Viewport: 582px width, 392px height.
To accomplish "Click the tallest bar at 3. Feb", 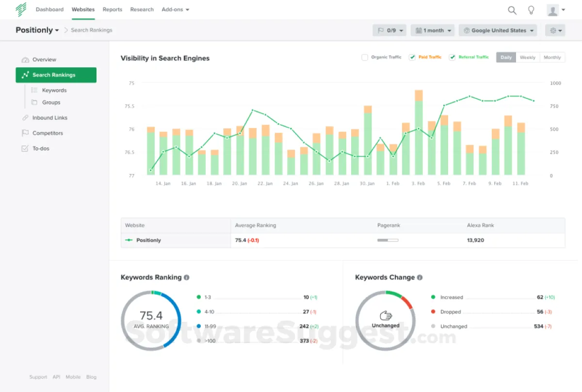I will (x=419, y=132).
